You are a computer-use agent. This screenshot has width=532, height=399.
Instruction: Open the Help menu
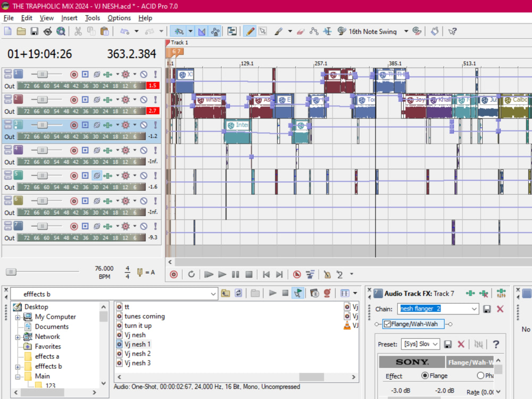[x=145, y=18]
